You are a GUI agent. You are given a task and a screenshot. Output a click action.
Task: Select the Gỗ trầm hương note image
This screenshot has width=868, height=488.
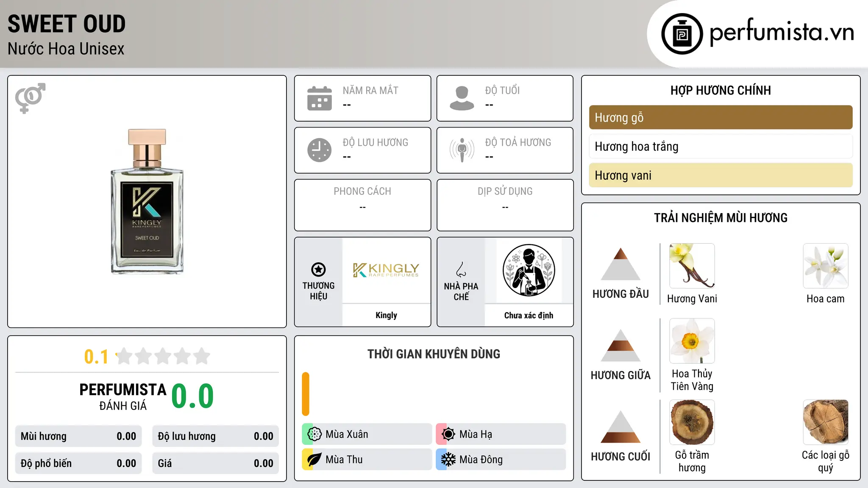click(x=692, y=422)
